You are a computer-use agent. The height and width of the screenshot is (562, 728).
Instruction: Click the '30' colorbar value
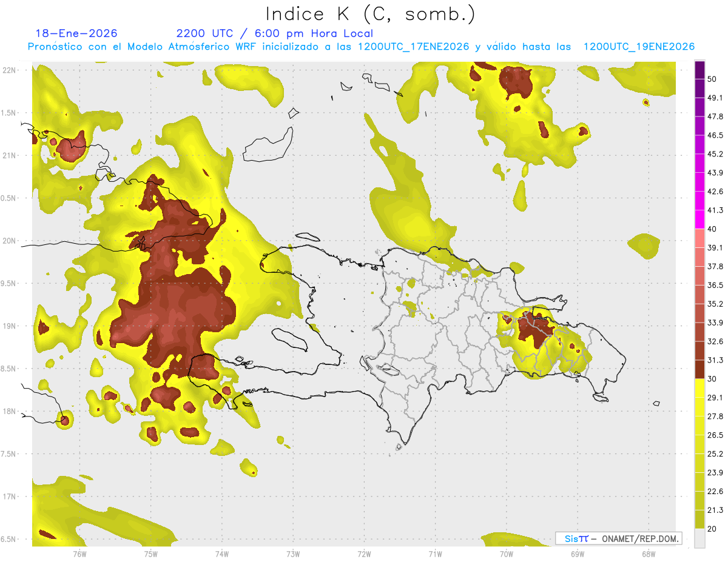712,379
